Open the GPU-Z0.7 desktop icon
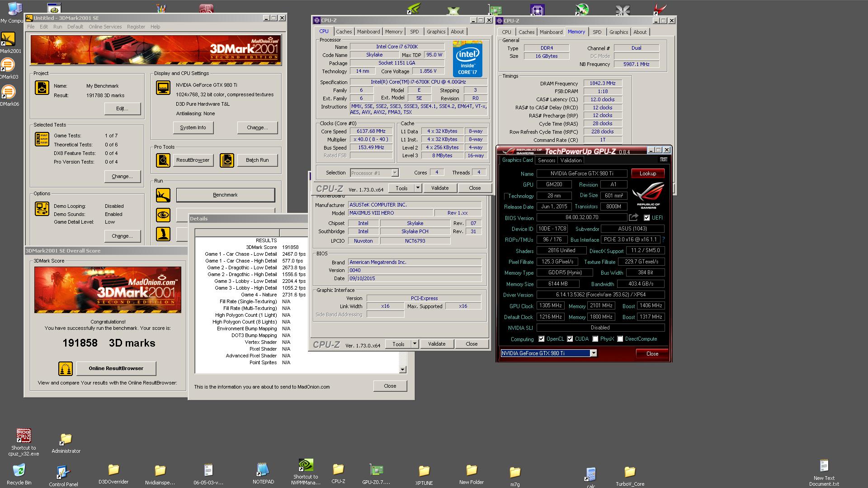This screenshot has width=868, height=488. click(376, 470)
